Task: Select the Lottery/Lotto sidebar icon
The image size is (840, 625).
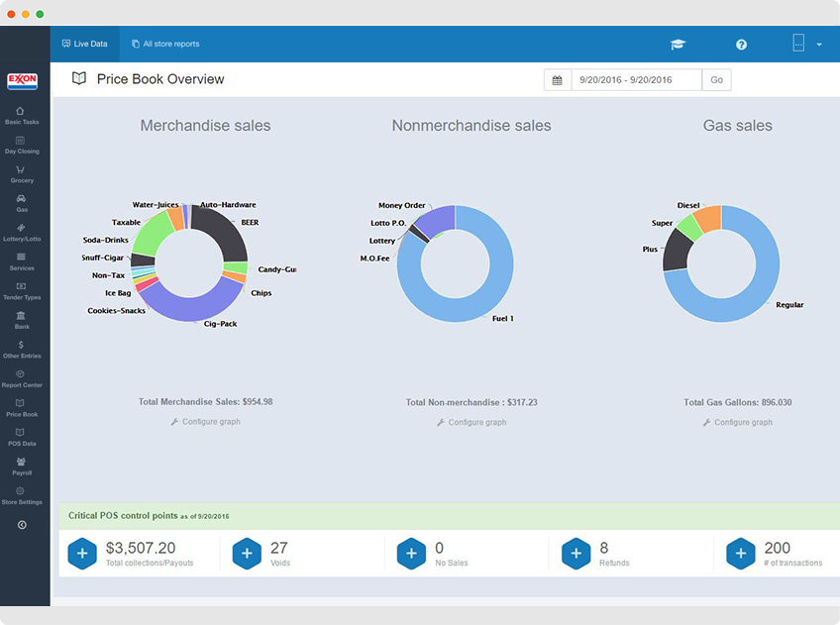Action: click(x=22, y=232)
